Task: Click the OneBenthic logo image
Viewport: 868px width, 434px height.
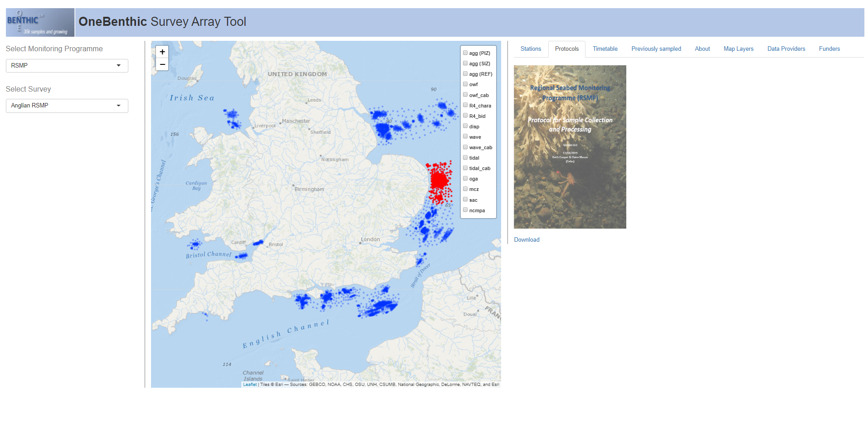Action: (40, 22)
